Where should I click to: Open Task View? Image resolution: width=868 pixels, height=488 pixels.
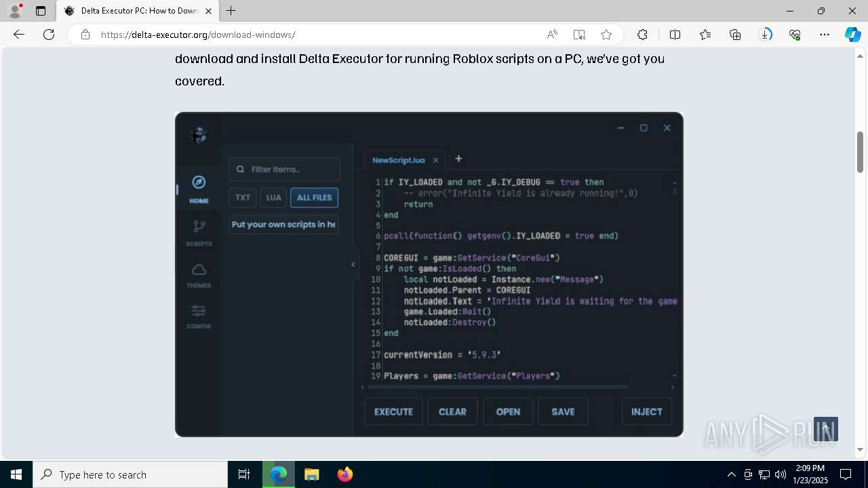click(x=244, y=474)
